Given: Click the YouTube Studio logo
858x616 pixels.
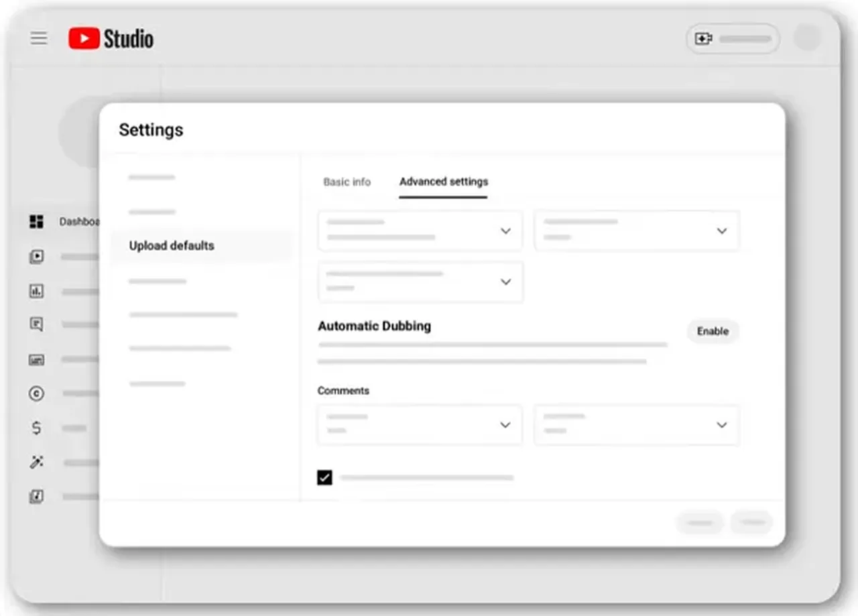Looking at the screenshot, I should click(x=111, y=39).
